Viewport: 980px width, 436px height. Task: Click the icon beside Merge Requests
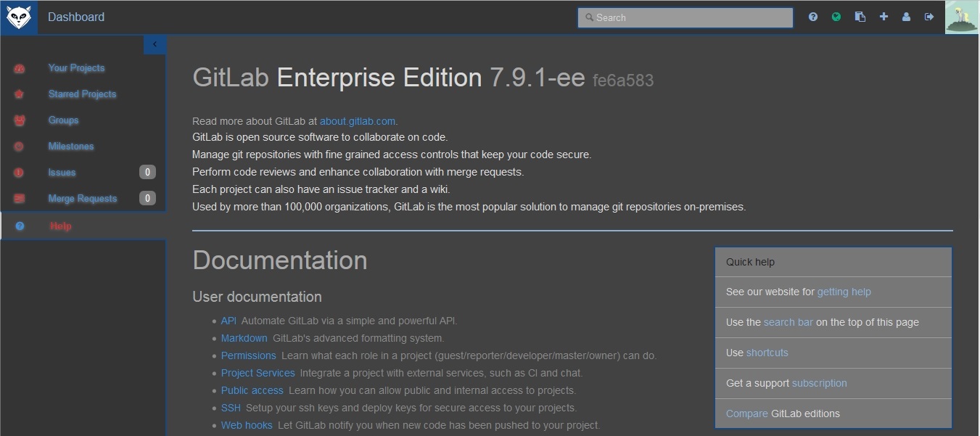click(x=20, y=199)
